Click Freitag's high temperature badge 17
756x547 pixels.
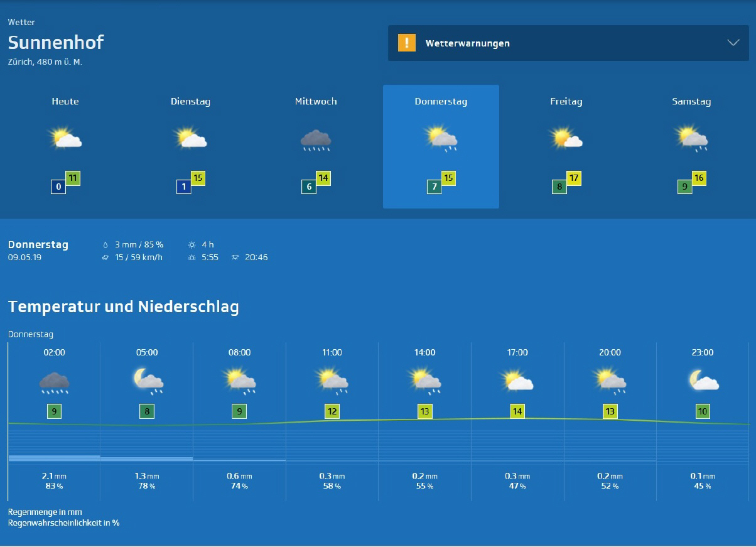point(573,178)
